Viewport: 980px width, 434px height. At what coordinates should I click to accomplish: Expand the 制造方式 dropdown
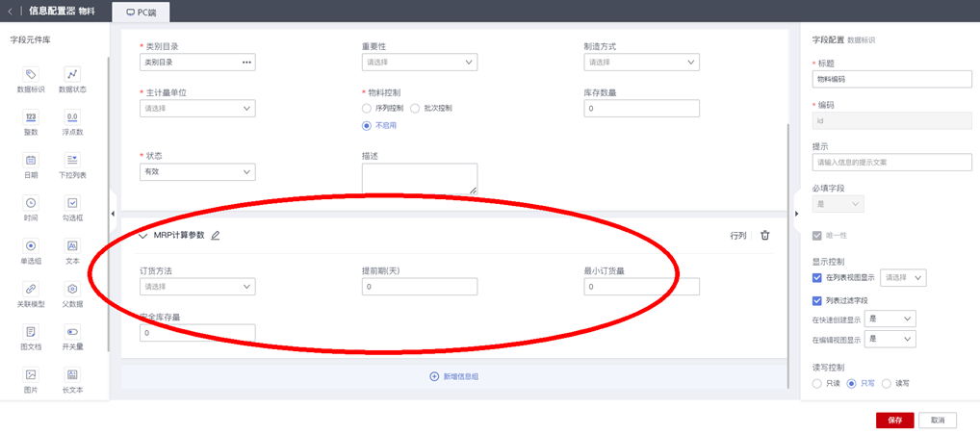(x=641, y=63)
